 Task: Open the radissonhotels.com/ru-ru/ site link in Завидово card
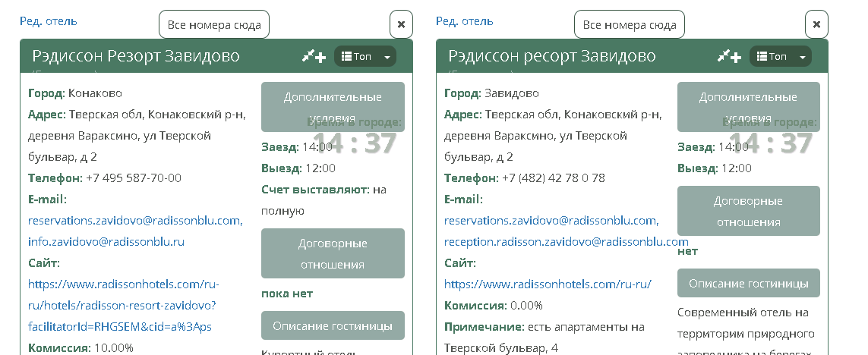(x=548, y=284)
